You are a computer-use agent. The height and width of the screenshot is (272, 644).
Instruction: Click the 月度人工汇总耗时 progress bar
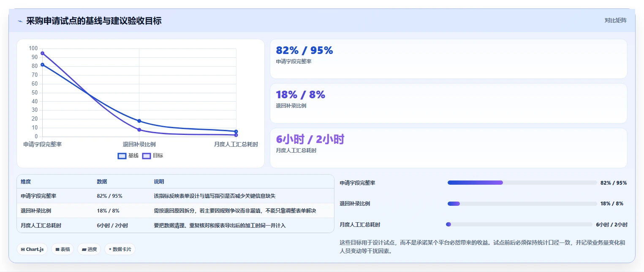(519, 224)
